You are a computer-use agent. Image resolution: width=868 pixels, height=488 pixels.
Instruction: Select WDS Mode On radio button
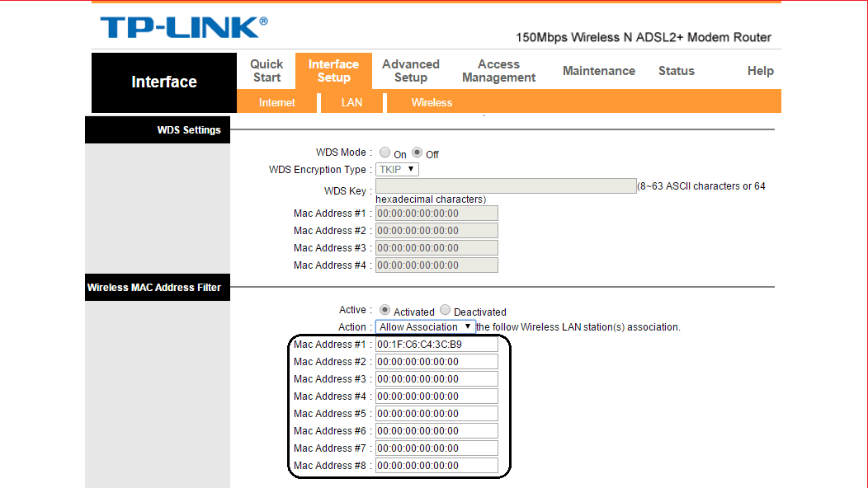[384, 152]
